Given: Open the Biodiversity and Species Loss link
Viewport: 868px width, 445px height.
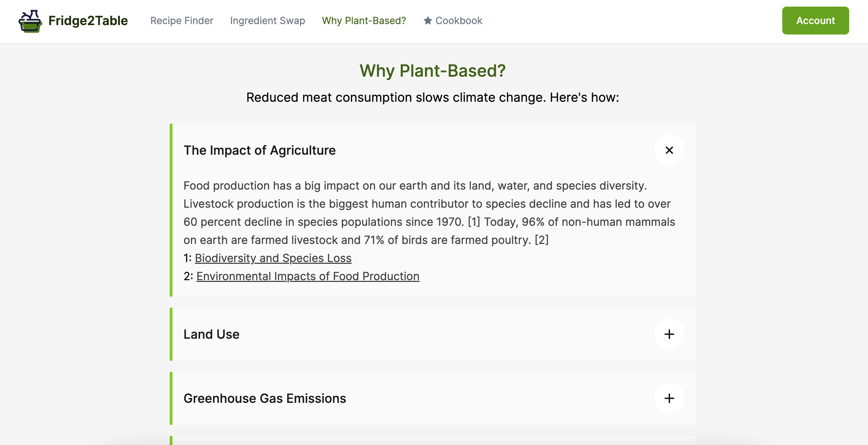Looking at the screenshot, I should pyautogui.click(x=273, y=258).
